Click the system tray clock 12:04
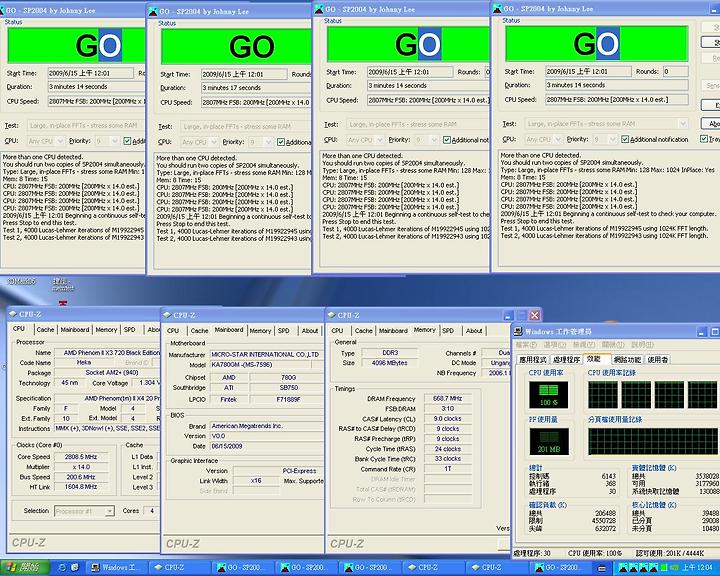 (697, 568)
